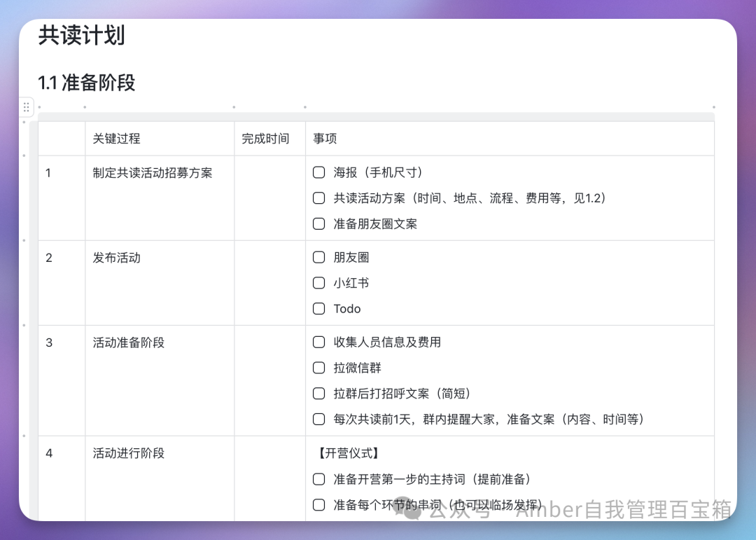
Task: Check 准备每个环节的串词 checkbox
Action: point(318,505)
